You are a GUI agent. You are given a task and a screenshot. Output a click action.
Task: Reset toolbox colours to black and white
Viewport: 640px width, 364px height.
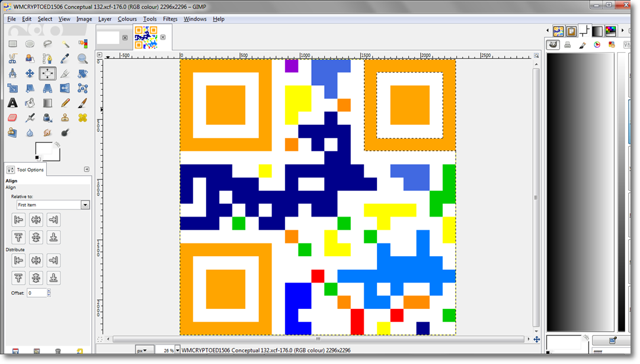click(37, 158)
